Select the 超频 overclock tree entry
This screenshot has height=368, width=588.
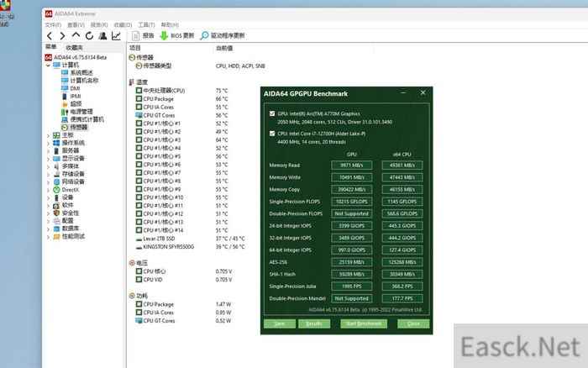click(76, 104)
